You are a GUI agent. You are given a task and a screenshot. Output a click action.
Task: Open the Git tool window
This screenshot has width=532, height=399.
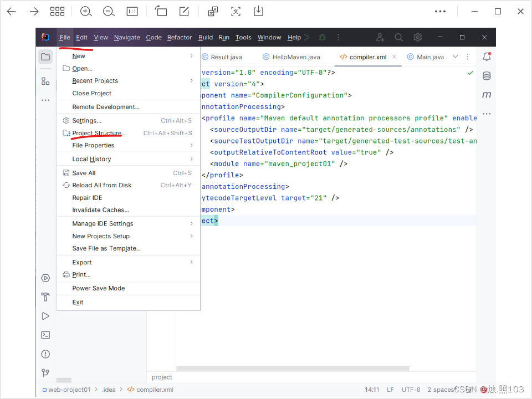45,372
